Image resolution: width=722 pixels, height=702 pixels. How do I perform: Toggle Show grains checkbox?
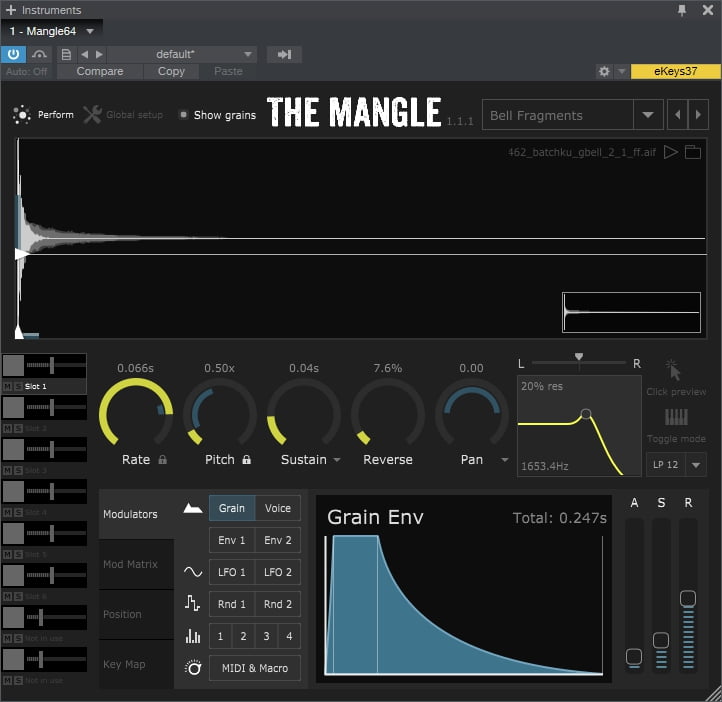(183, 114)
